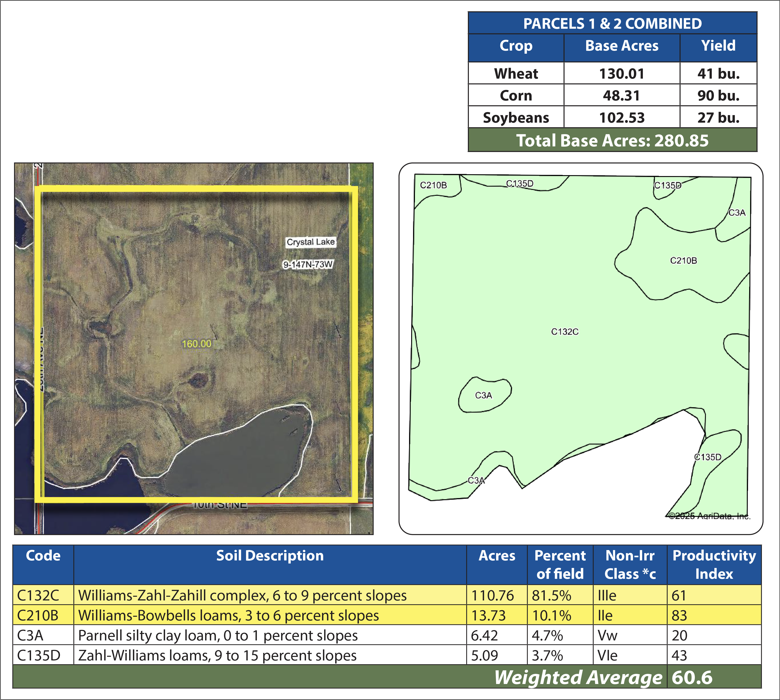Image resolution: width=780 pixels, height=700 pixels.
Task: Click Soybeans yield 27 bu. cell
Action: click(718, 117)
